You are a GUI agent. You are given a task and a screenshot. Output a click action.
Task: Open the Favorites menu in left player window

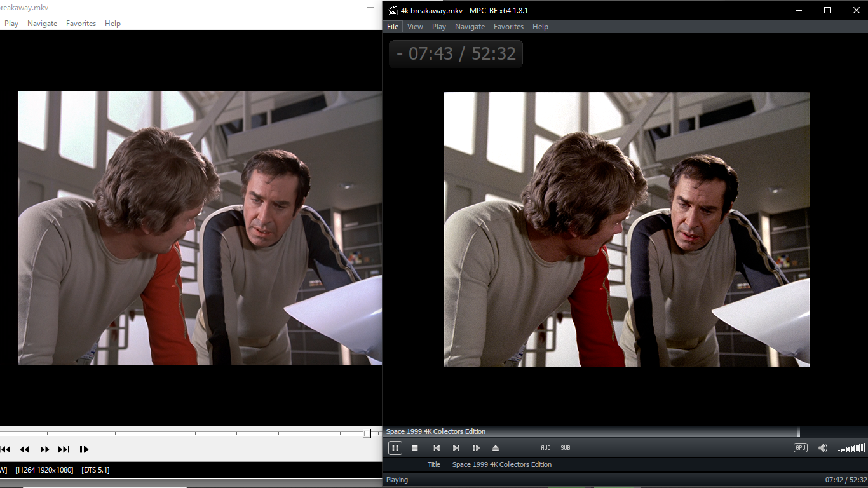pos(81,24)
